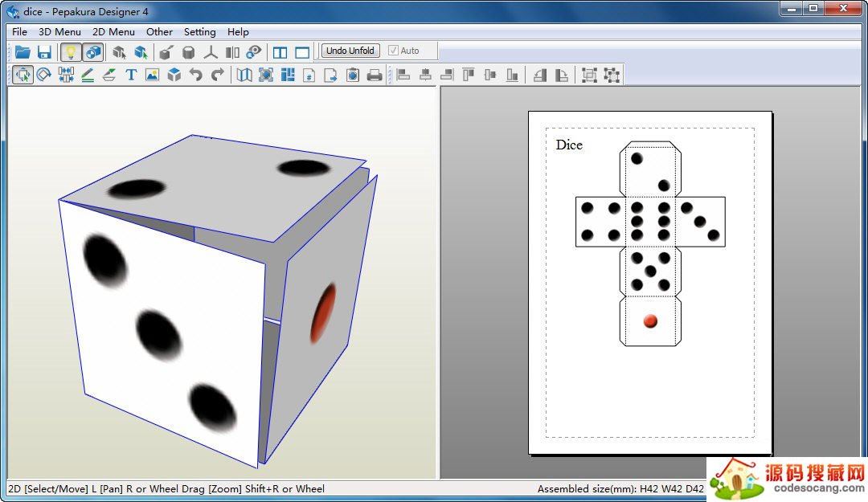Open the Setting menu

point(199,31)
